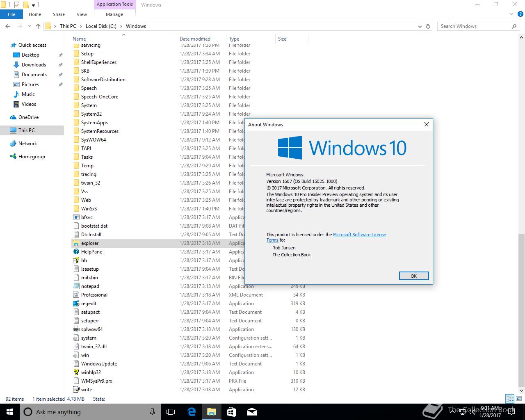Navigate back with the back arrow
525x420 pixels.
click(8, 26)
